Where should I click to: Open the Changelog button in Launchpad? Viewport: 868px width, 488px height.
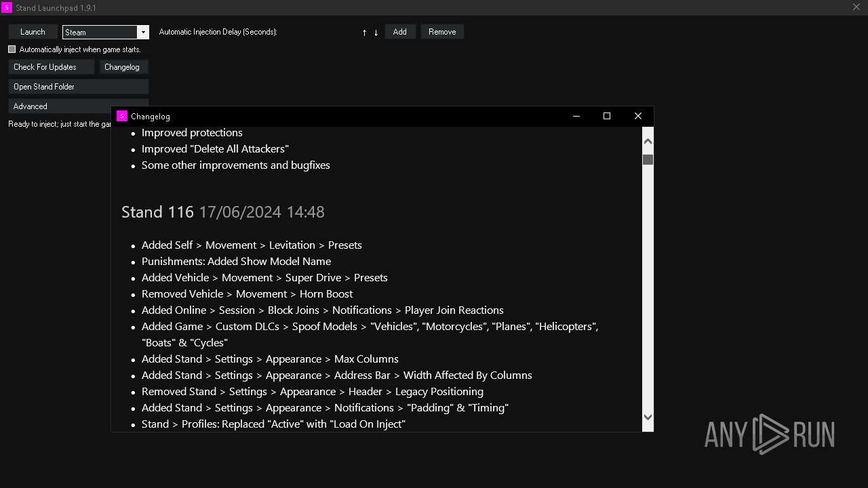(124, 67)
